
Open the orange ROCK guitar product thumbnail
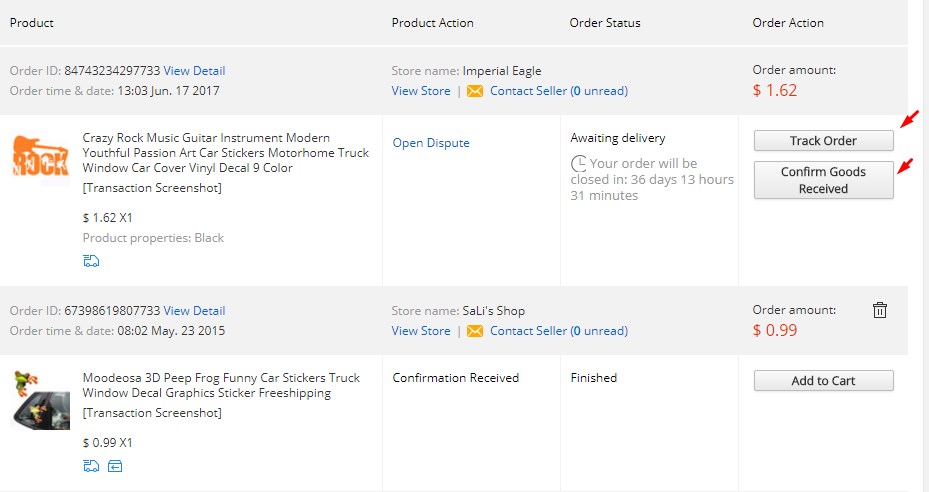40,159
